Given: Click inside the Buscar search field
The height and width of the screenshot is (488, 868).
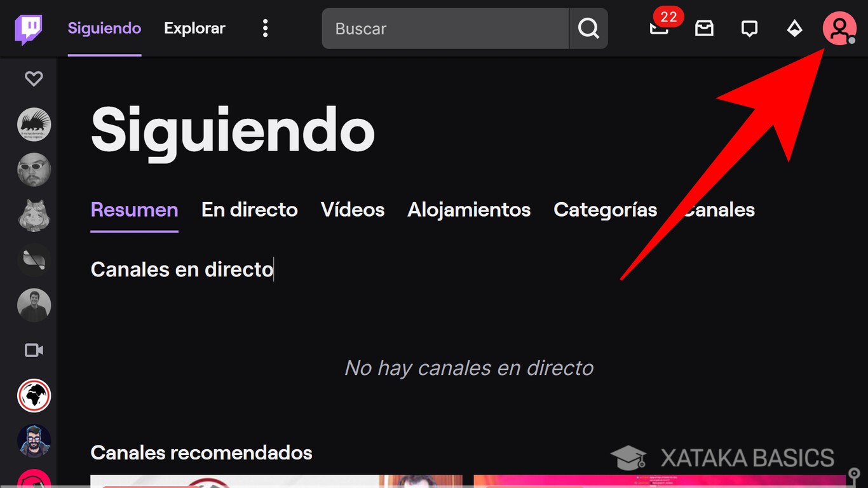Looking at the screenshot, I should [445, 28].
